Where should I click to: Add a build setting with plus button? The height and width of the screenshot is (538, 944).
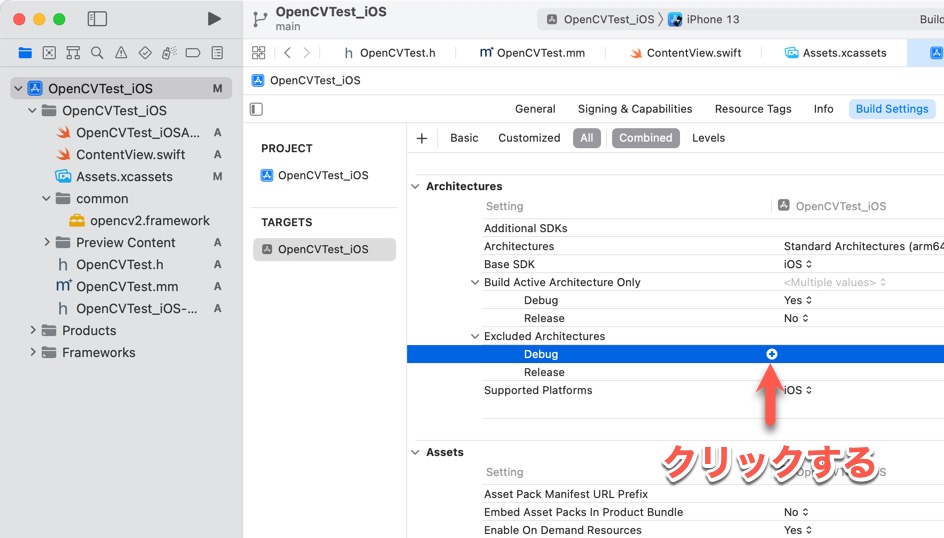tap(421, 138)
